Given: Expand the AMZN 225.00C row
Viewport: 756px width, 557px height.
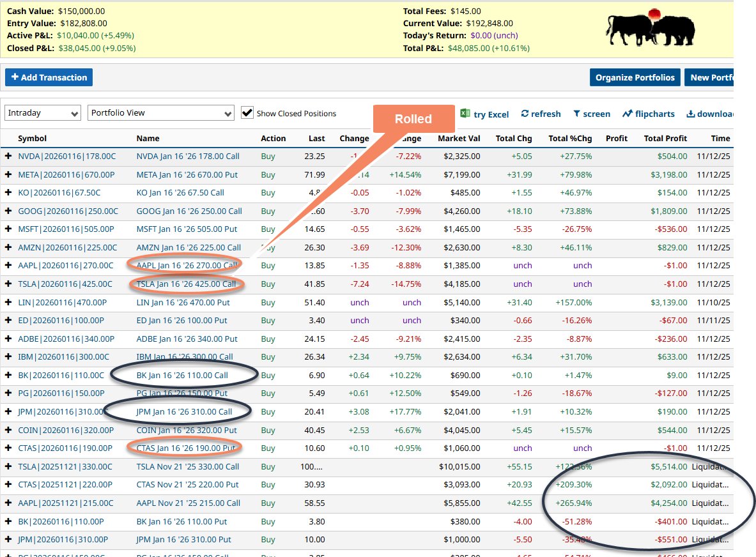Looking at the screenshot, I should click(x=8, y=247).
